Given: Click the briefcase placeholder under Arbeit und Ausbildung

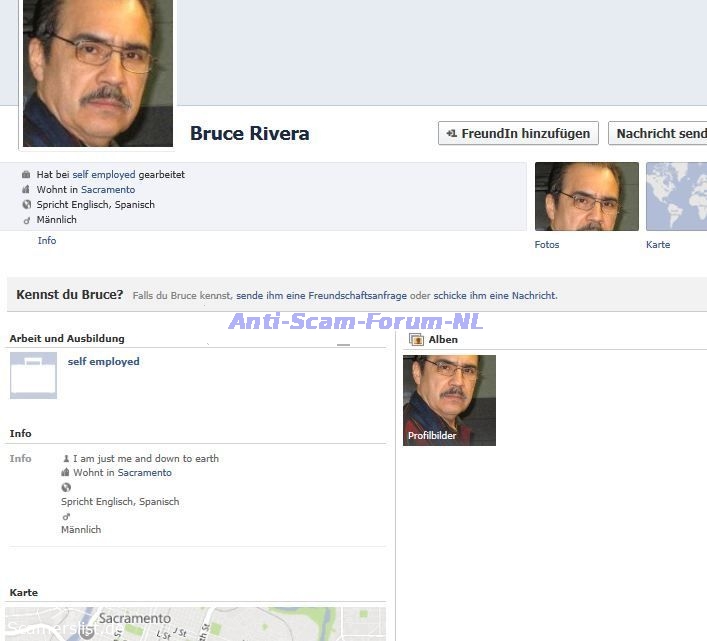Looking at the screenshot, I should tap(33, 375).
